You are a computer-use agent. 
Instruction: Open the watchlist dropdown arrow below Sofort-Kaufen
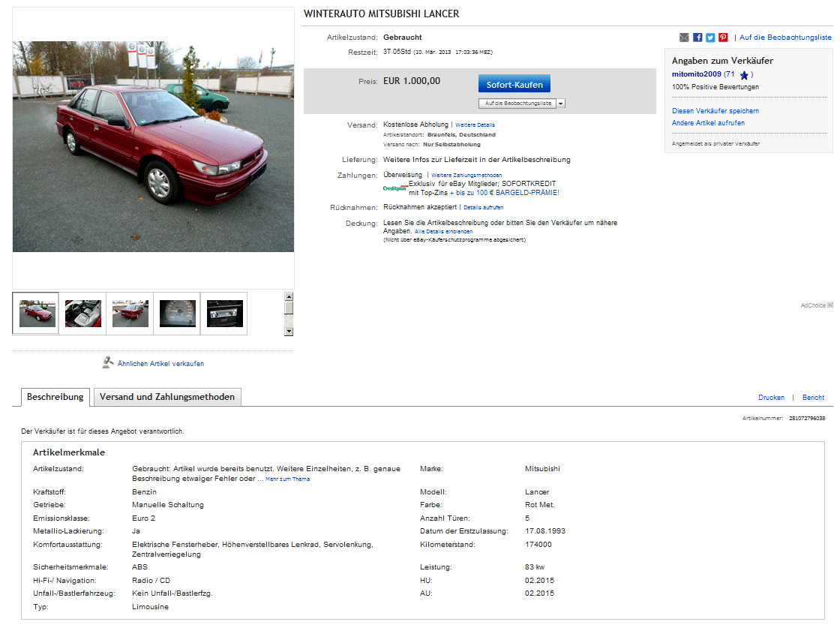tap(560, 104)
